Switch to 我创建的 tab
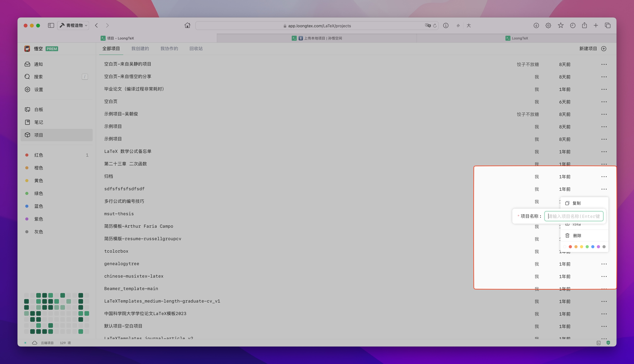 tap(140, 49)
